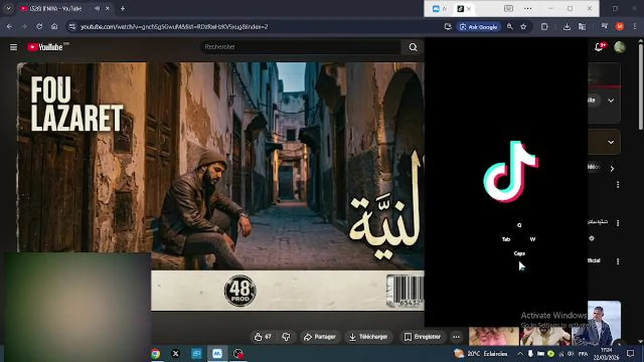Go to the YouTube home logo

coord(46,47)
